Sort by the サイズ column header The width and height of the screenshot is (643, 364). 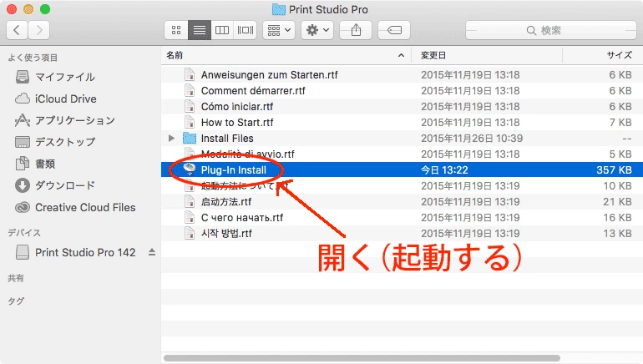click(x=620, y=55)
